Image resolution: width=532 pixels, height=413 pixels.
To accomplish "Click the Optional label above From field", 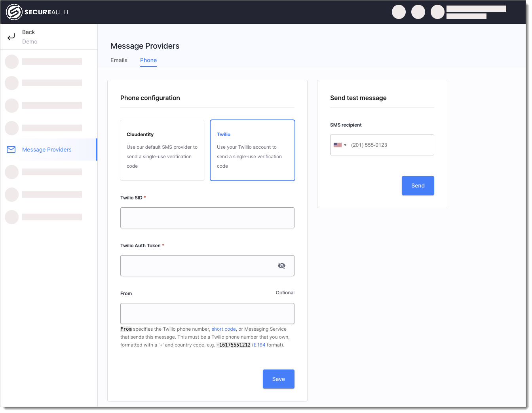I will (285, 293).
